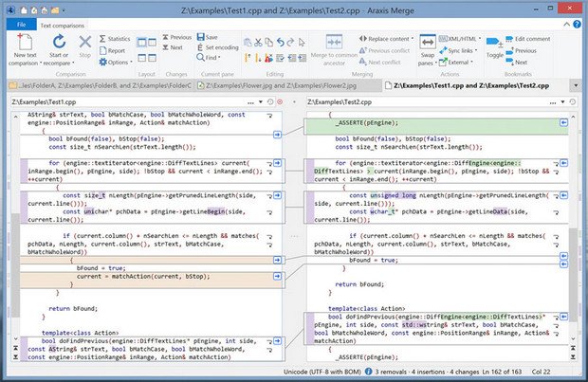Open the Start or recompare dropdown arrow
The height and width of the screenshot is (382, 588).
73,64
